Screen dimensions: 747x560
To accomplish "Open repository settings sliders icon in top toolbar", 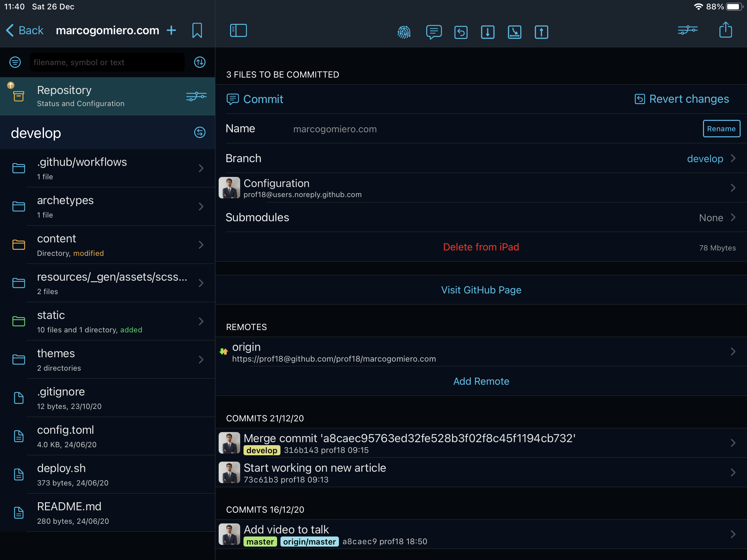I will 687,30.
